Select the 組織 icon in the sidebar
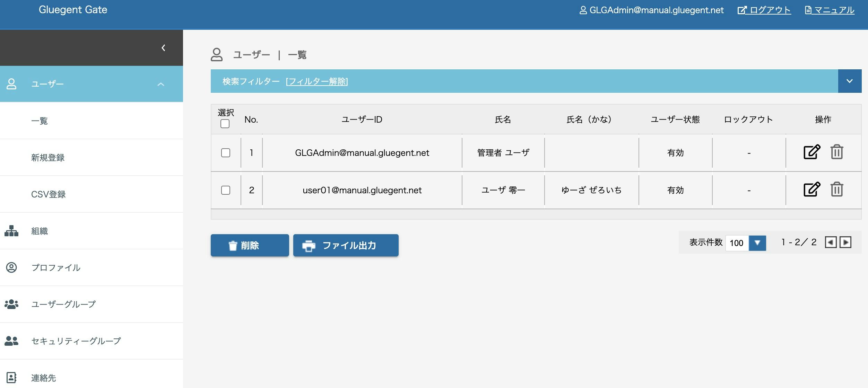 [11, 231]
